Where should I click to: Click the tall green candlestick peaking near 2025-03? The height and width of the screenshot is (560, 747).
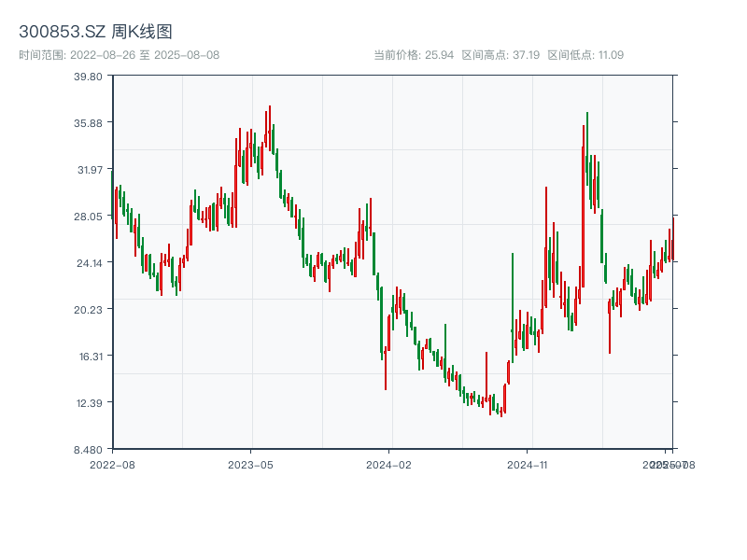click(587, 148)
